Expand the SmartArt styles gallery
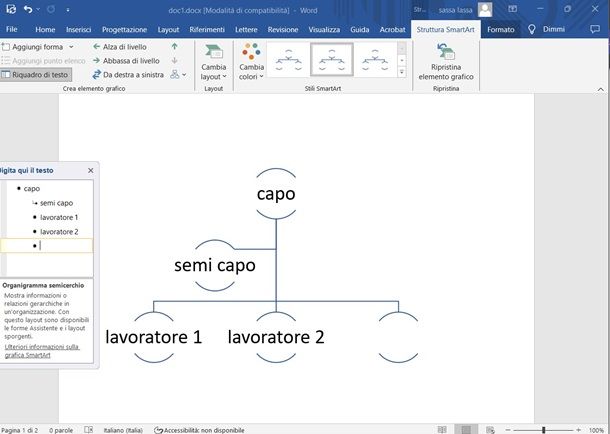The height and width of the screenshot is (434, 610). click(401, 72)
